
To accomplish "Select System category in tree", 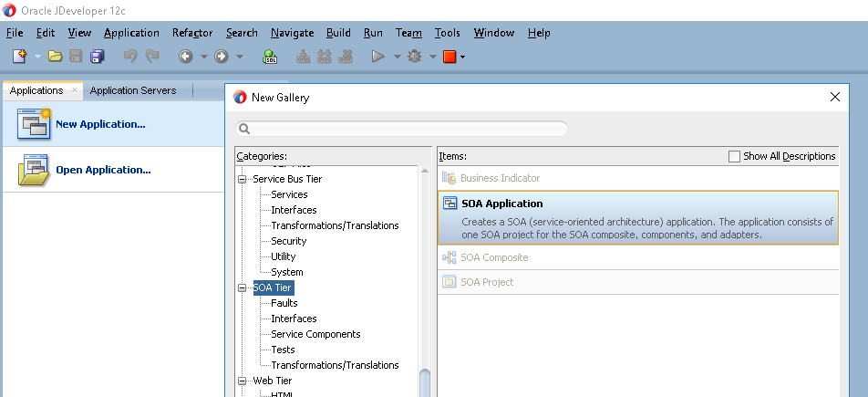I will click(287, 272).
